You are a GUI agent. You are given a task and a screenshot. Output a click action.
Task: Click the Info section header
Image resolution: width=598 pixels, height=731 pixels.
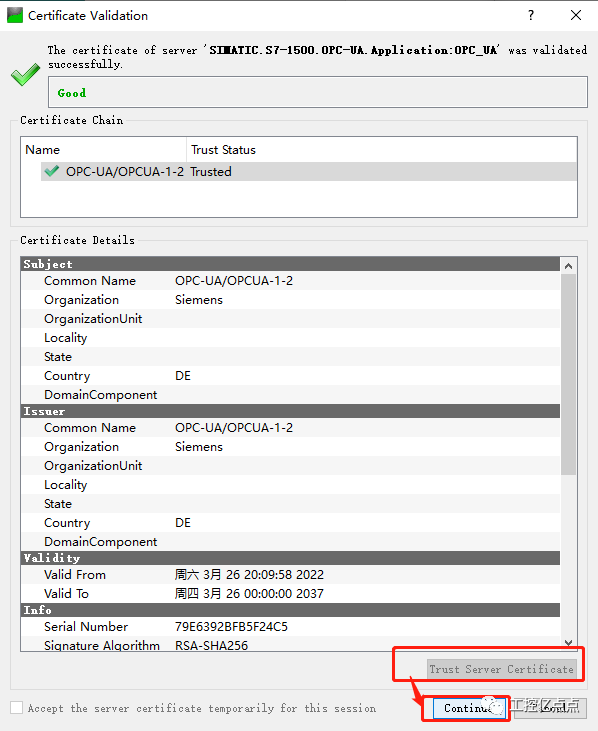tap(290, 610)
